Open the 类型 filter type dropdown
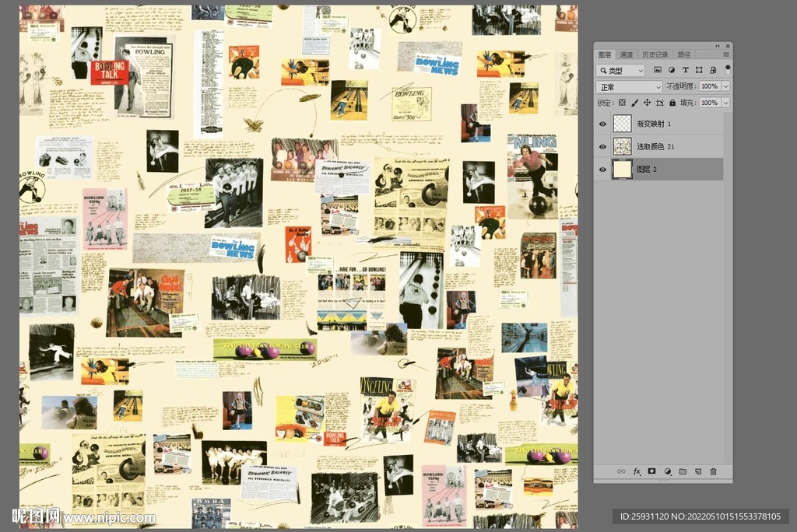The height and width of the screenshot is (532, 797). [621, 71]
